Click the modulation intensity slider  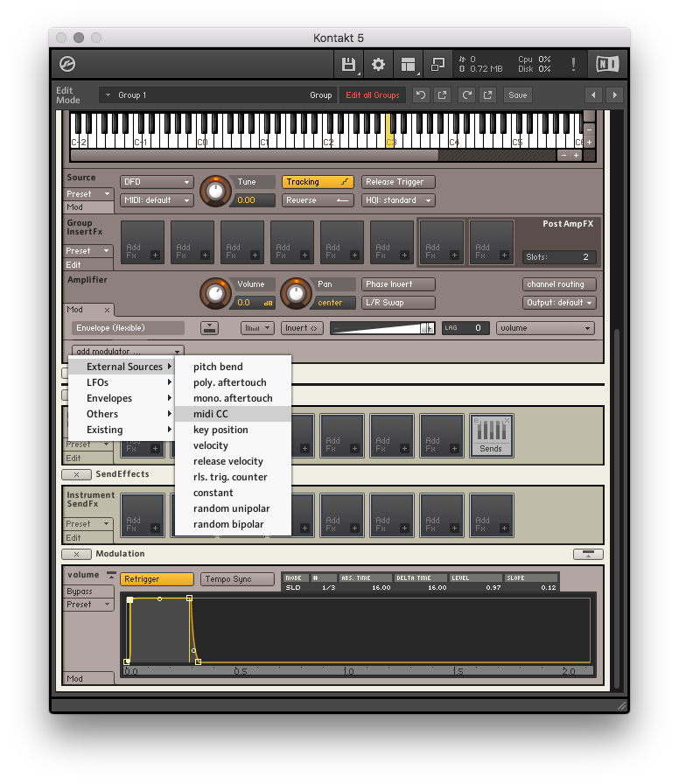coord(382,328)
